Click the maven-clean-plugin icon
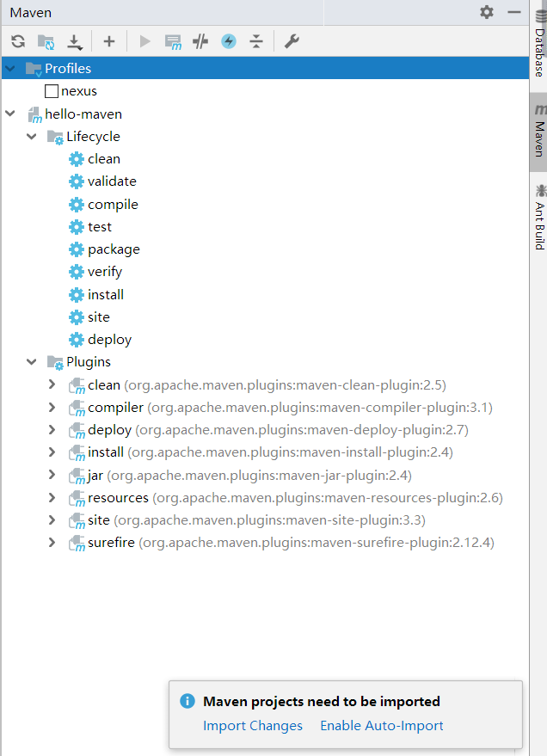Image resolution: width=547 pixels, height=756 pixels. pos(77,385)
